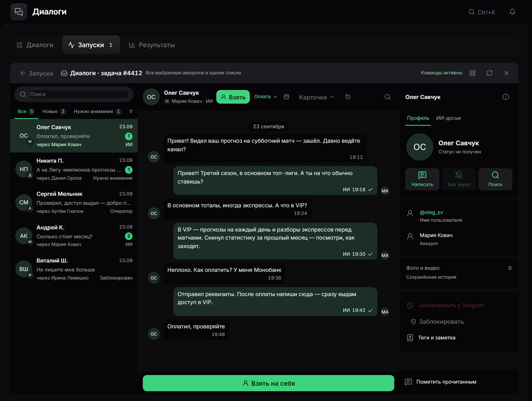
Task: Mute chat with Без звука
Action: pos(459,179)
